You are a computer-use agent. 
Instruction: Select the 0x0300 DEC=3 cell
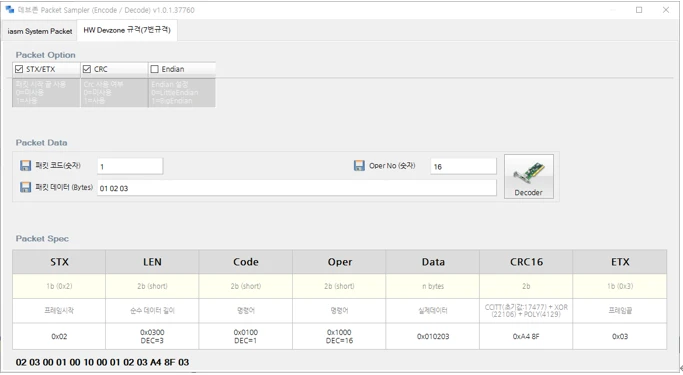(152, 336)
